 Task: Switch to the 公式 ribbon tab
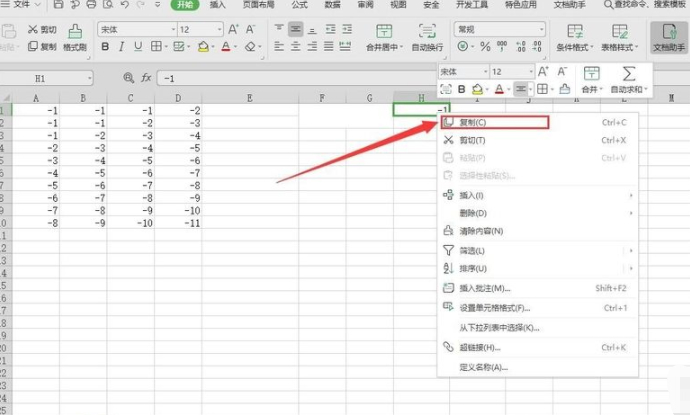tap(300, 5)
